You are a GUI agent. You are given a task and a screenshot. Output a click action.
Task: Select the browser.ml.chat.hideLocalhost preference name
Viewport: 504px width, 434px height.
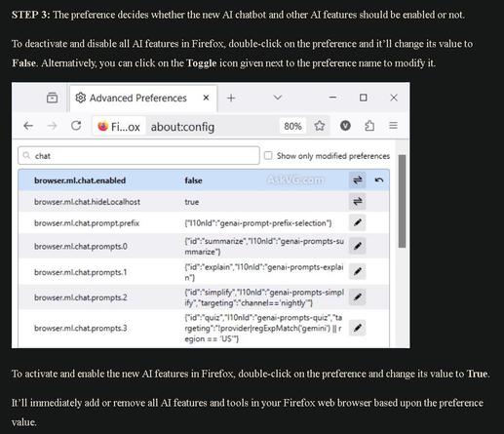[x=87, y=202]
